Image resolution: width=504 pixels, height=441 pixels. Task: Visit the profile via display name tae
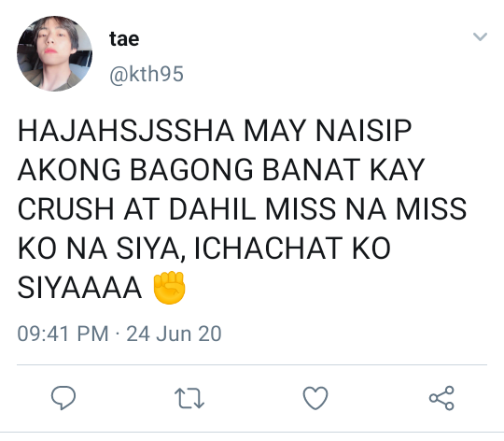(x=124, y=39)
